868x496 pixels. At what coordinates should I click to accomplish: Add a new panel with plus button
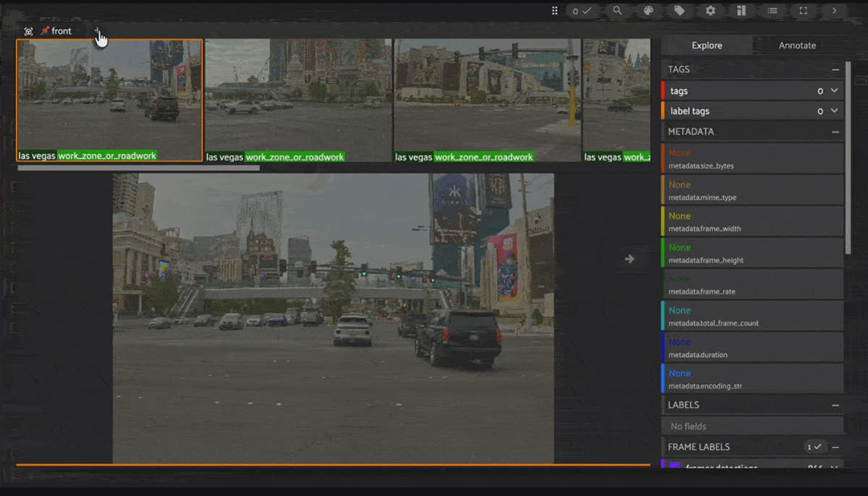point(97,31)
